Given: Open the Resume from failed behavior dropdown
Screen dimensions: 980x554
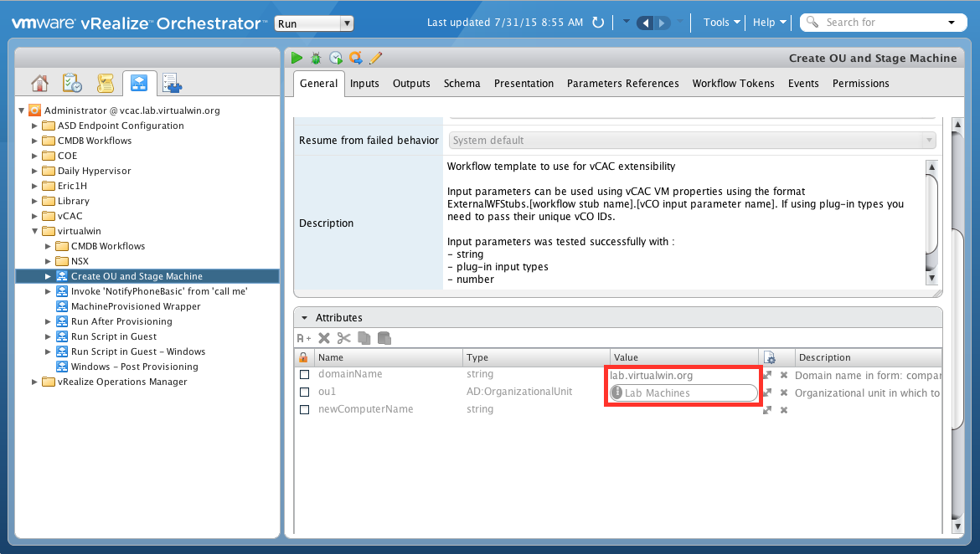Looking at the screenshot, I should tap(693, 141).
